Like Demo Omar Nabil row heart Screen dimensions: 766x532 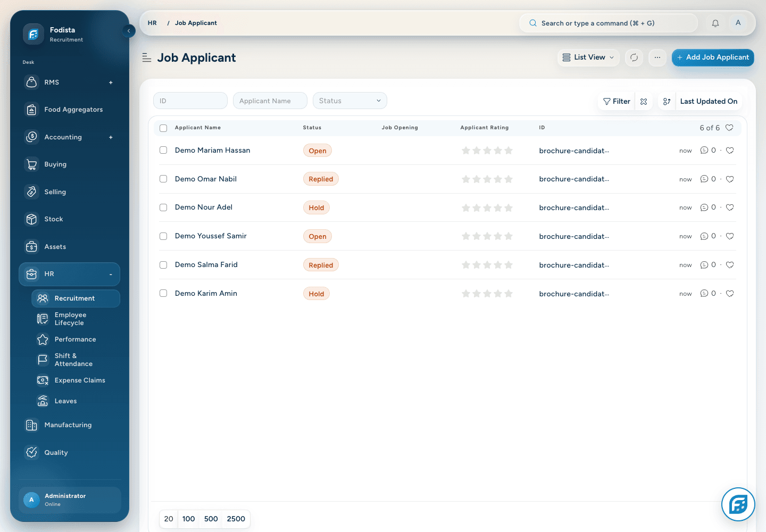pos(730,179)
